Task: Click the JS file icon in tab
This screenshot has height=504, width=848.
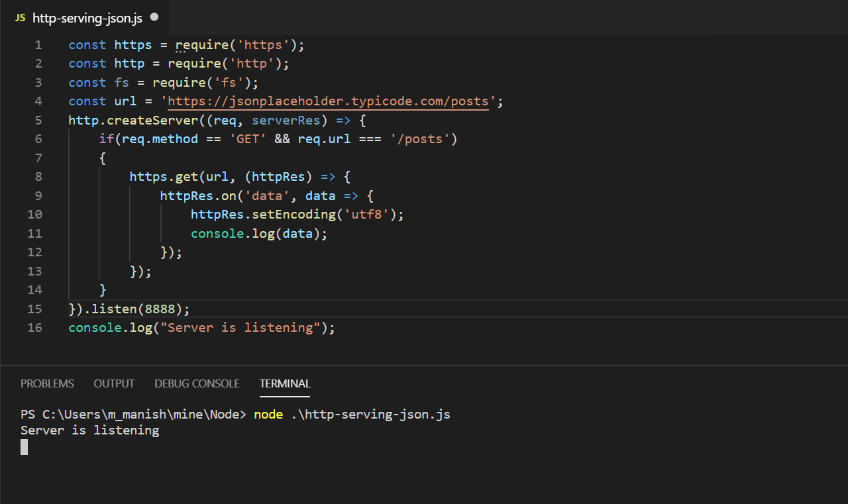Action: pyautogui.click(x=20, y=19)
